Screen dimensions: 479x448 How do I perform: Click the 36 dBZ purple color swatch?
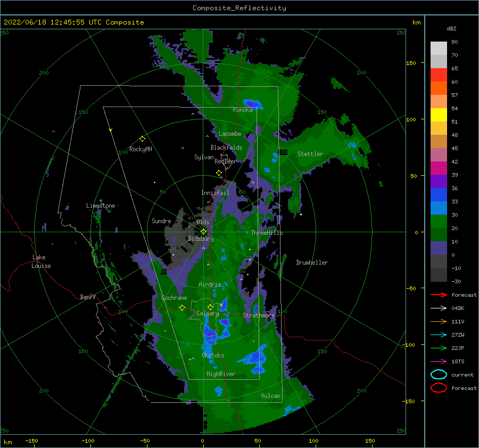pyautogui.click(x=439, y=181)
